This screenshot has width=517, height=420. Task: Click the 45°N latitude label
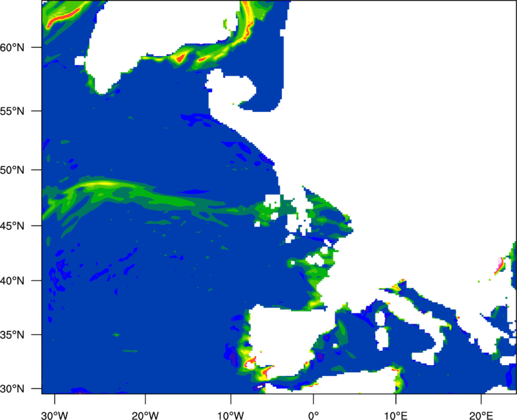pos(12,226)
